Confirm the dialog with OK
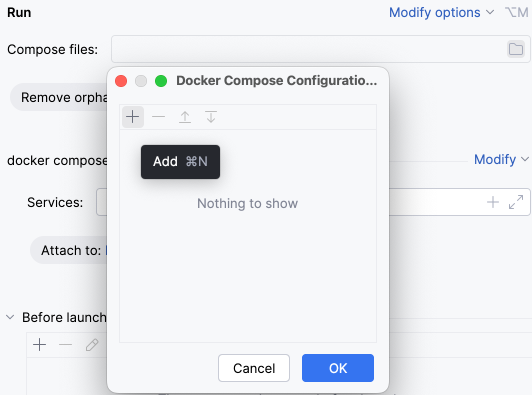 point(337,368)
